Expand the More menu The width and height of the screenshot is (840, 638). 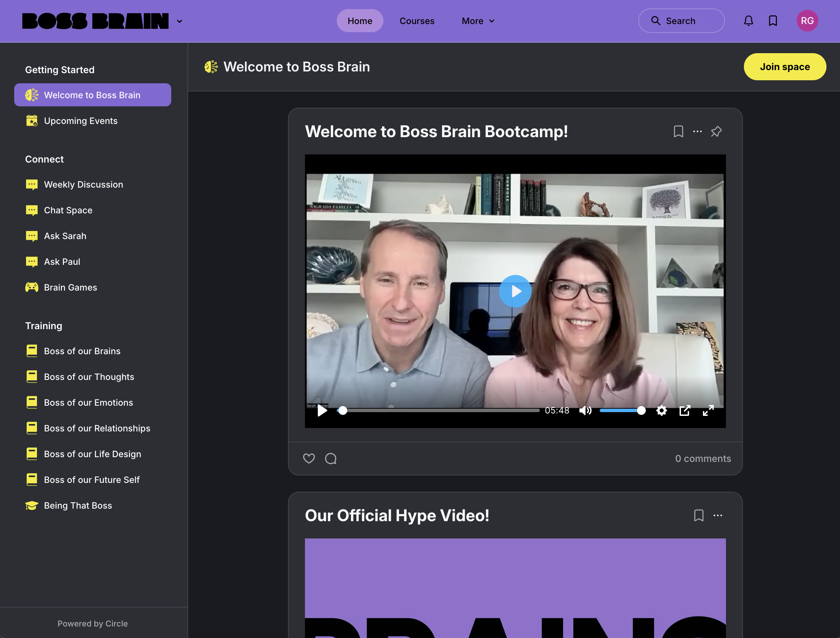pos(478,21)
